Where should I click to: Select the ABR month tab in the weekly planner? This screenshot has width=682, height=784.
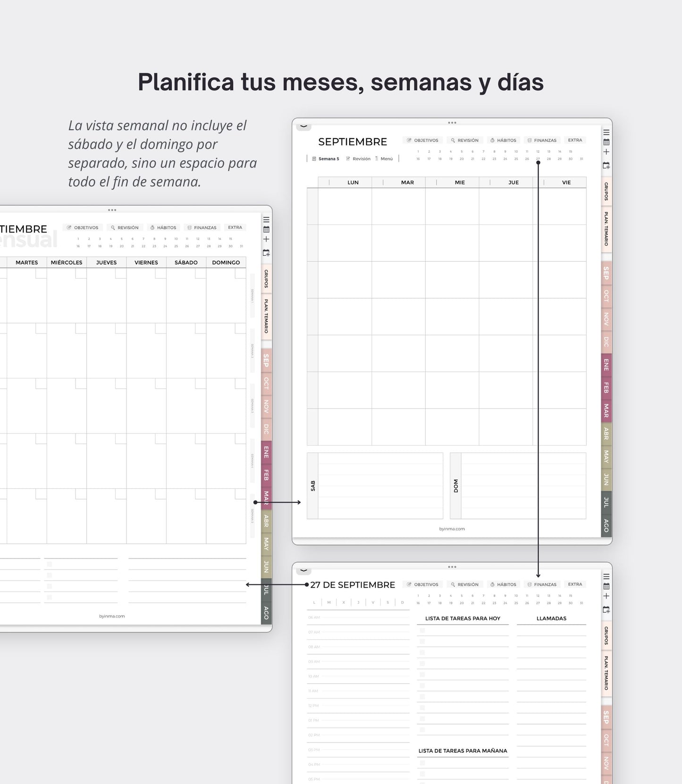click(606, 434)
